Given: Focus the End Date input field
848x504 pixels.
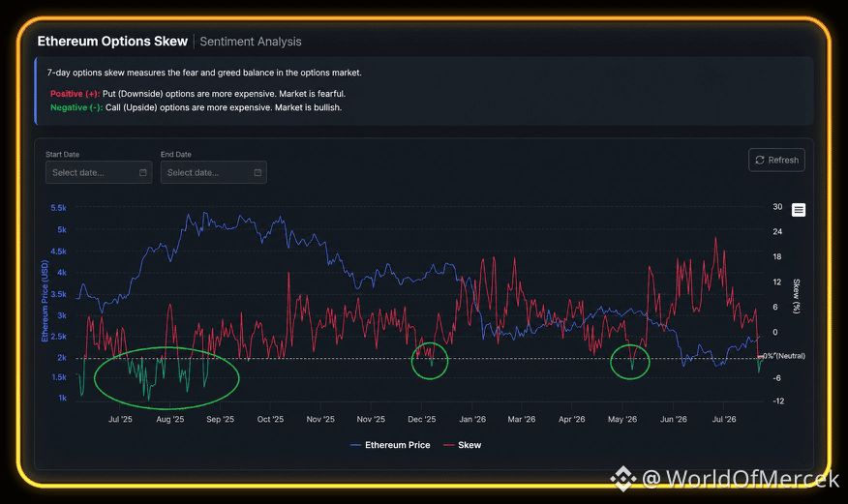Looking at the screenshot, I should coord(213,172).
